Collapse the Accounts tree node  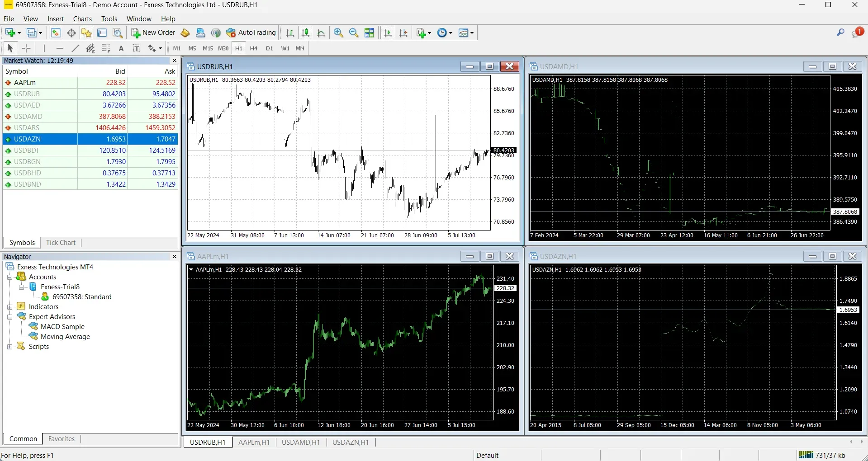[9, 277]
